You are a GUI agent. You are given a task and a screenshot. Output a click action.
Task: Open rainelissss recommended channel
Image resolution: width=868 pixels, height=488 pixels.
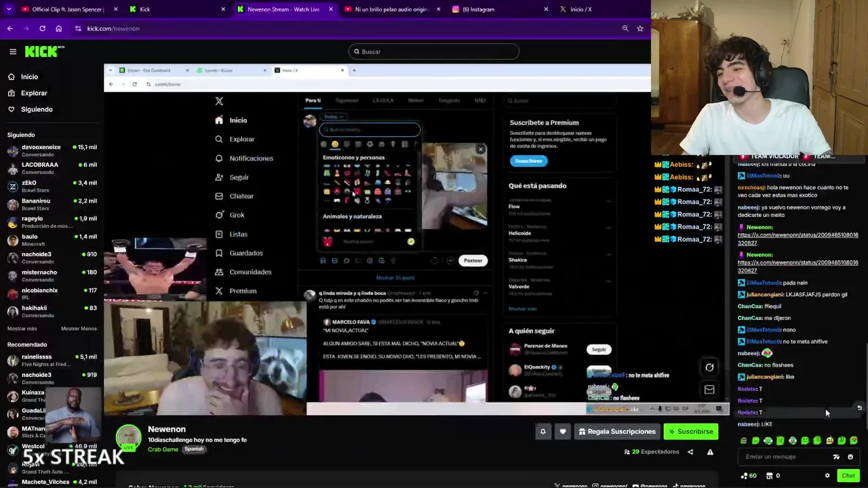pos(52,360)
